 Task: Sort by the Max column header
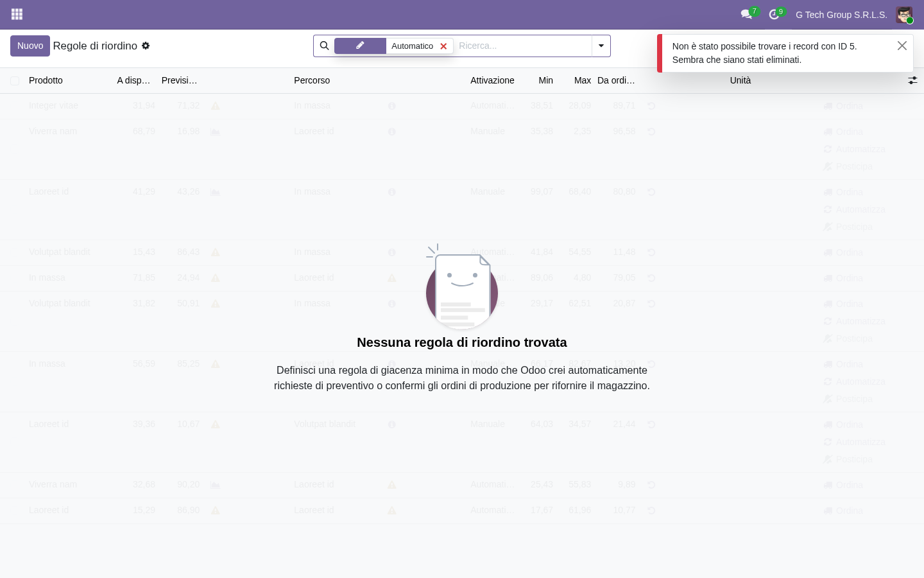(583, 80)
